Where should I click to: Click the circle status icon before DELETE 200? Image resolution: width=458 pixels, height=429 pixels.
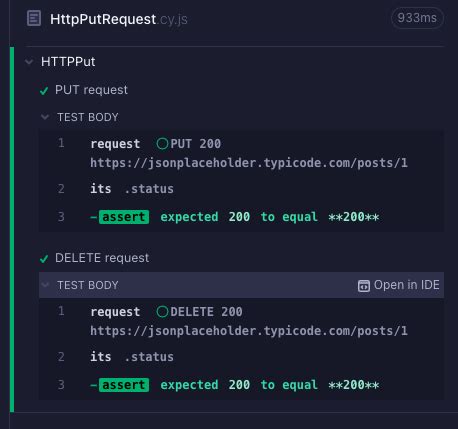click(x=162, y=312)
